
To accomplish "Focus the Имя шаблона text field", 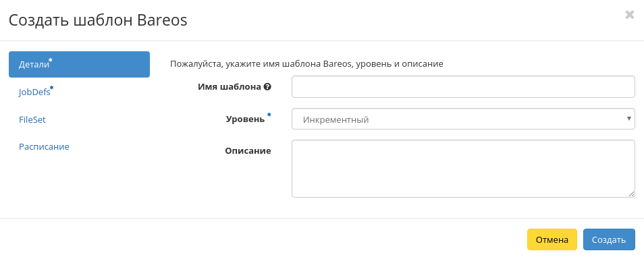I will 463,86.
